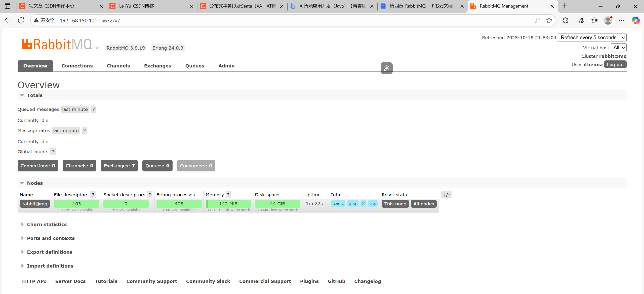Switch to the Exchanges tab
Screen dimensions: 644x294
pyautogui.click(x=157, y=66)
